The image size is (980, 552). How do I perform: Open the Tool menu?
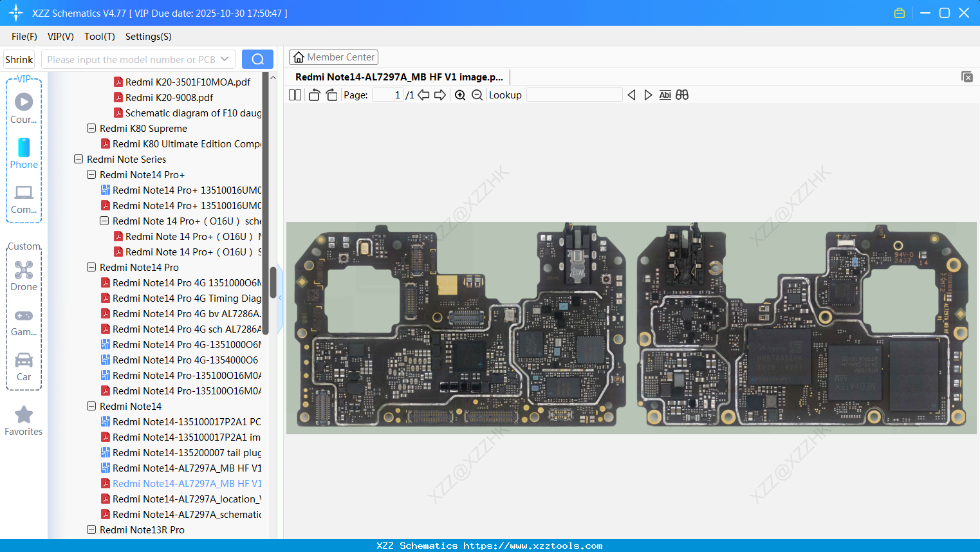point(99,37)
